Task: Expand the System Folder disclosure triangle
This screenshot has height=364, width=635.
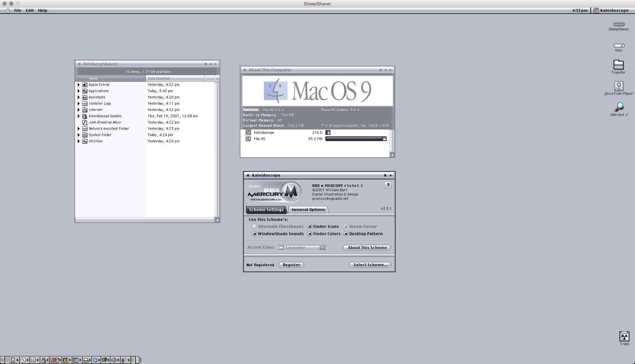Action: tap(79, 135)
